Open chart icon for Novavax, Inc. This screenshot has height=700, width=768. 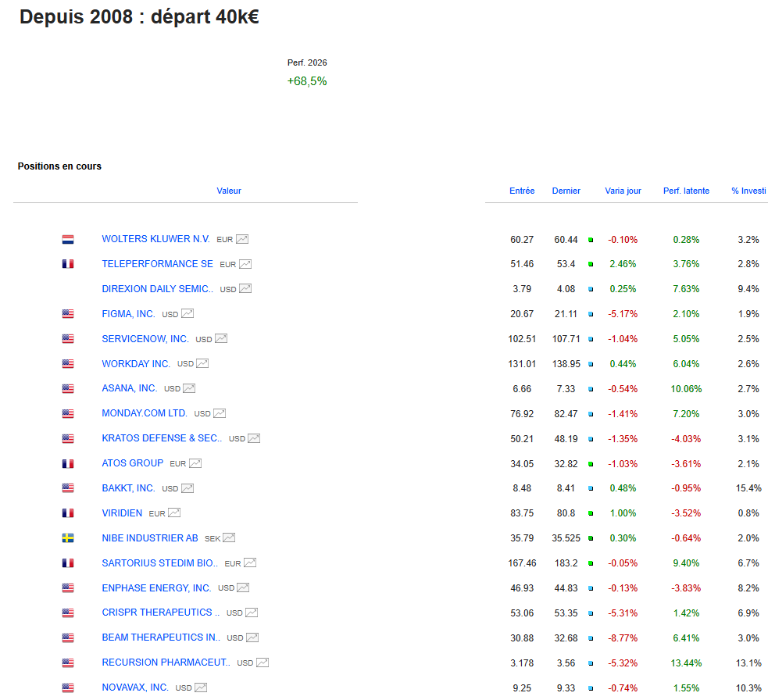click(201, 687)
